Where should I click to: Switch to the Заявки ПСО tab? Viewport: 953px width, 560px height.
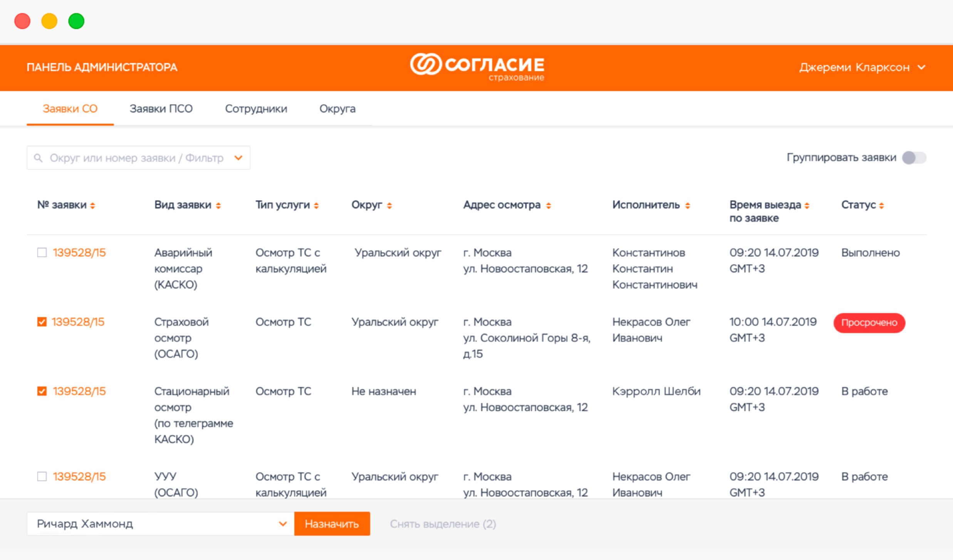point(161,109)
